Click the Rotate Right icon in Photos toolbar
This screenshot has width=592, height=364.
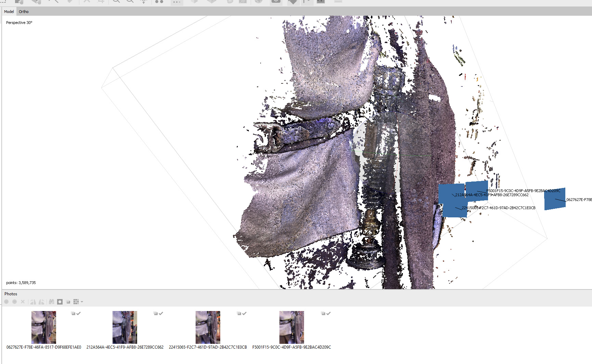click(41, 302)
